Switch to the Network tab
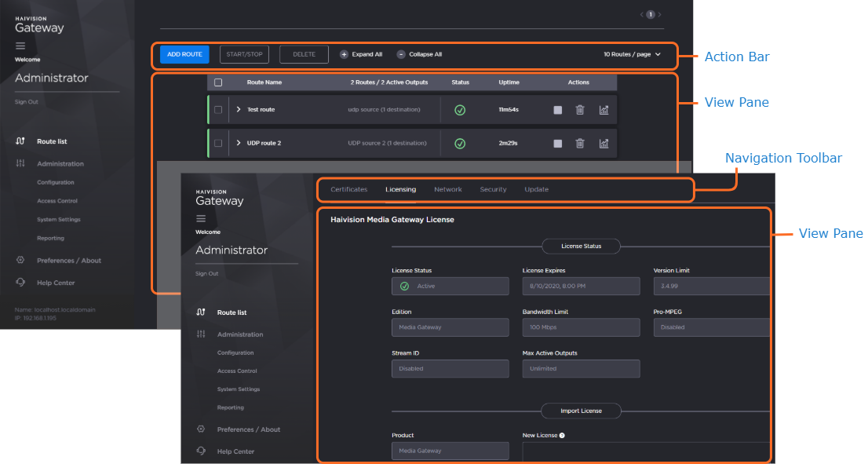This screenshot has width=868, height=464. tap(448, 189)
